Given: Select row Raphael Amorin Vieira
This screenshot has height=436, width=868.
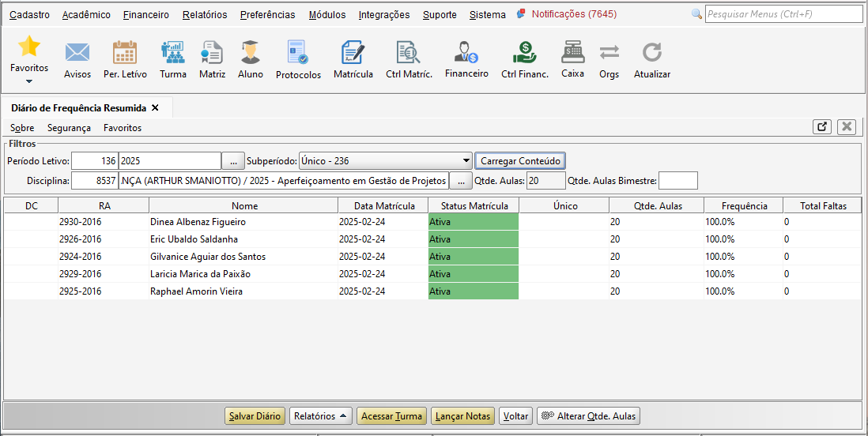Looking at the screenshot, I should point(433,291).
